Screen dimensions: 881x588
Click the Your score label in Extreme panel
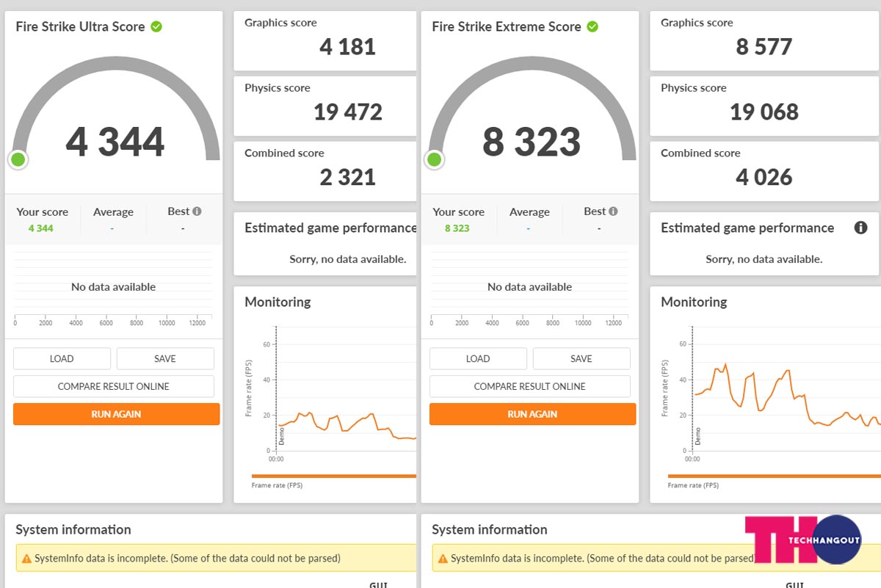(459, 212)
